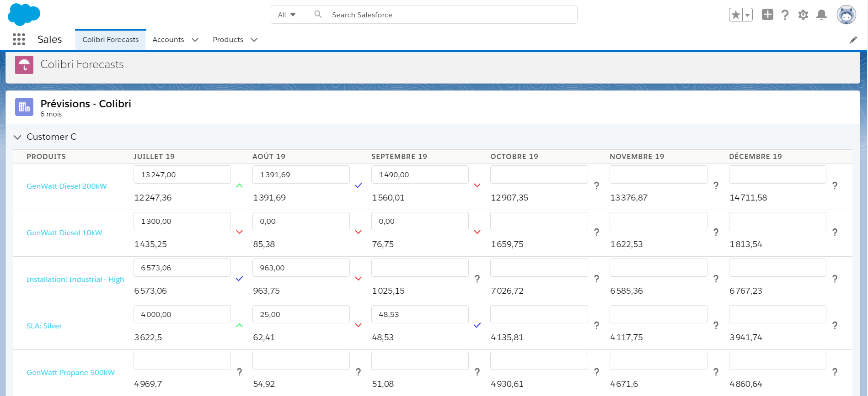The height and width of the screenshot is (396, 868).
Task: Open the SLA: Silver product link
Action: 44,326
